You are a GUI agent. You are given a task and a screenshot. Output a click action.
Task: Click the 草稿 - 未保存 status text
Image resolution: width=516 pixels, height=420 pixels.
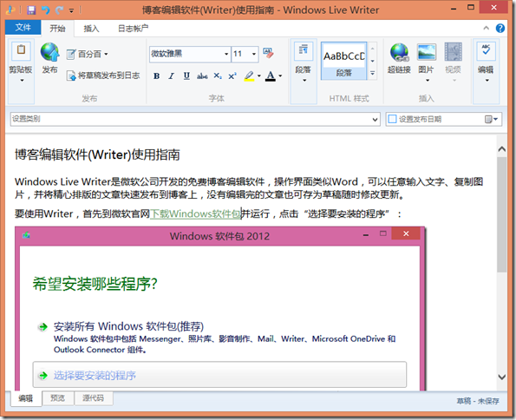[478, 401]
